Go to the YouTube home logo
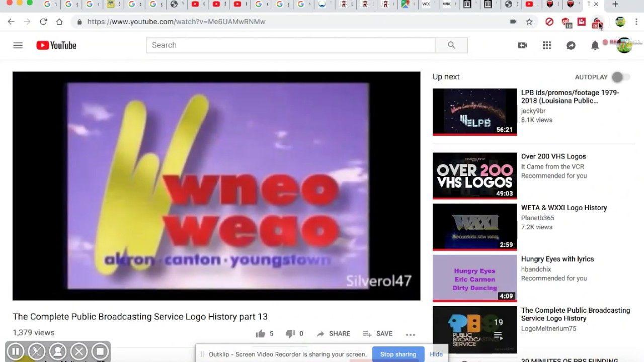644x362 pixels. (56, 45)
